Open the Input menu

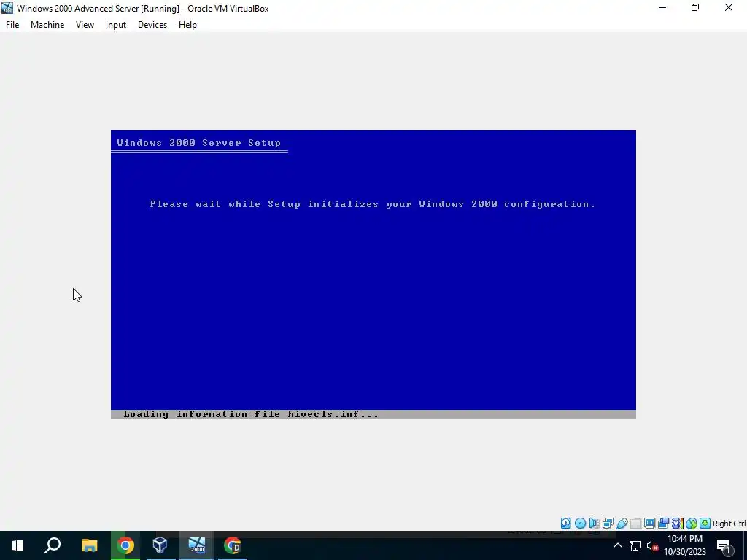(116, 25)
